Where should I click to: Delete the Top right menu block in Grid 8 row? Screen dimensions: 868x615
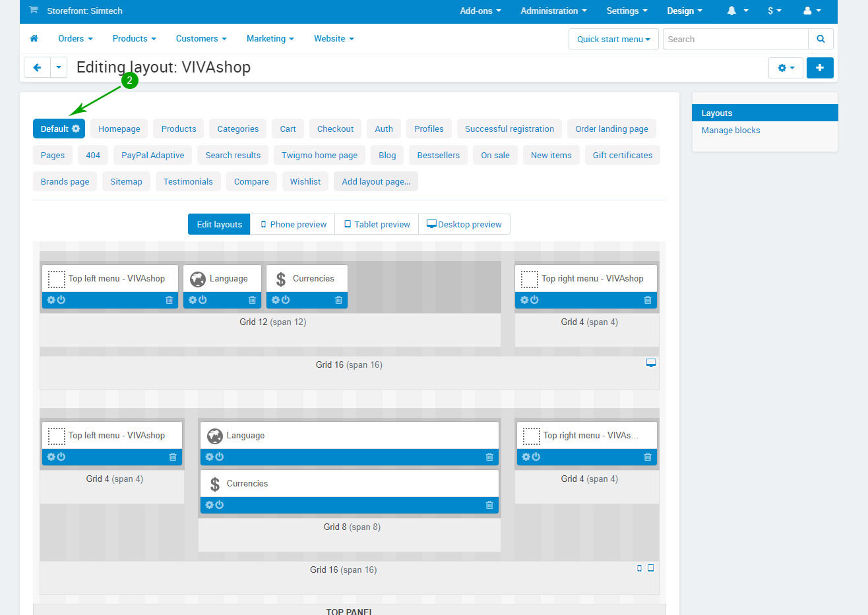point(648,457)
